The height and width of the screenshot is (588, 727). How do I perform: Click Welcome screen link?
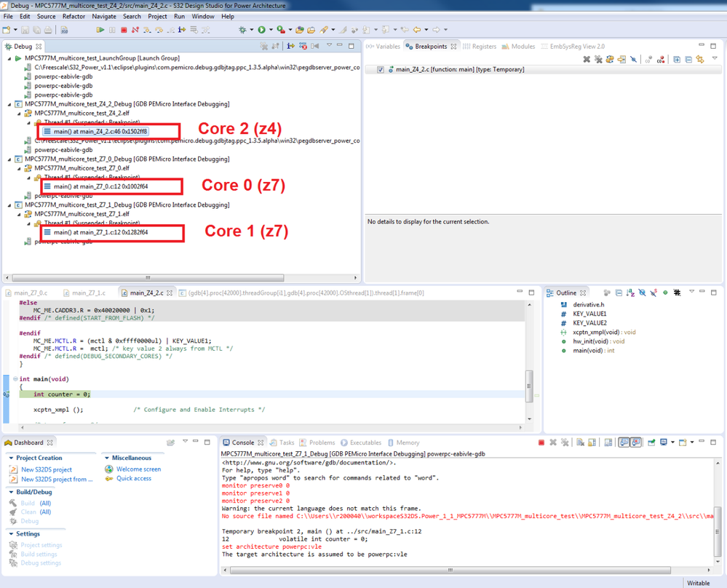(138, 469)
